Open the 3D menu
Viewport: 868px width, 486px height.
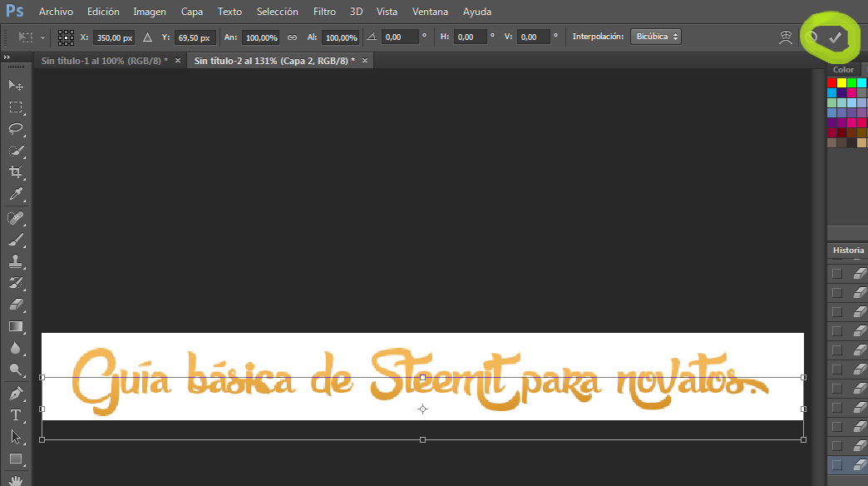click(357, 11)
